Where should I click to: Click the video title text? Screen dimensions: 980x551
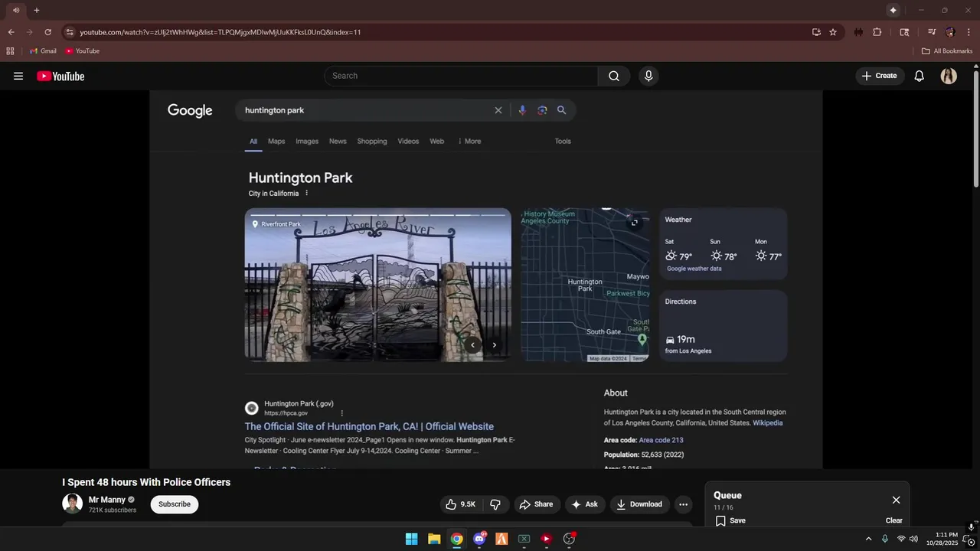pos(146,482)
